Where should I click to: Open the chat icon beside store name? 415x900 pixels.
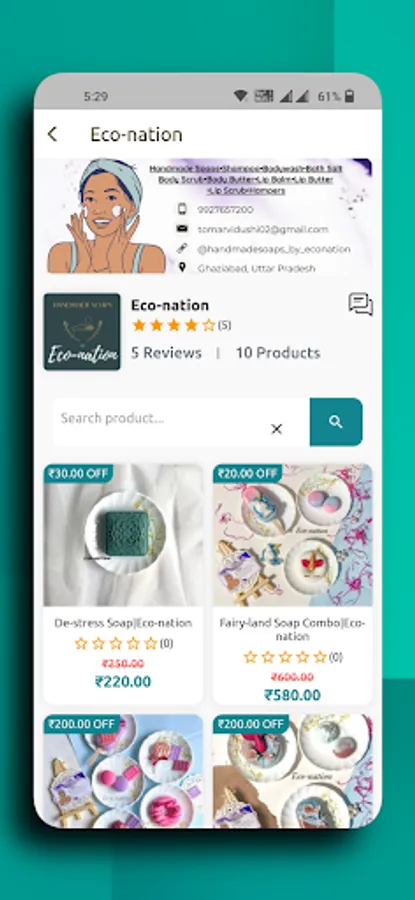pos(361,304)
